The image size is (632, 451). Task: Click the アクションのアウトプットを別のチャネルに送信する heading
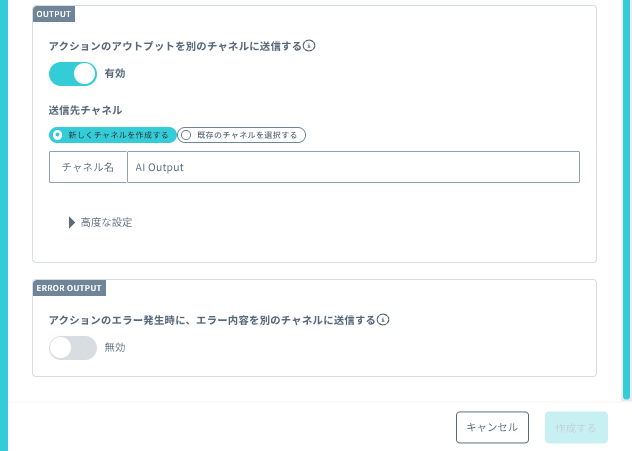(x=175, y=46)
